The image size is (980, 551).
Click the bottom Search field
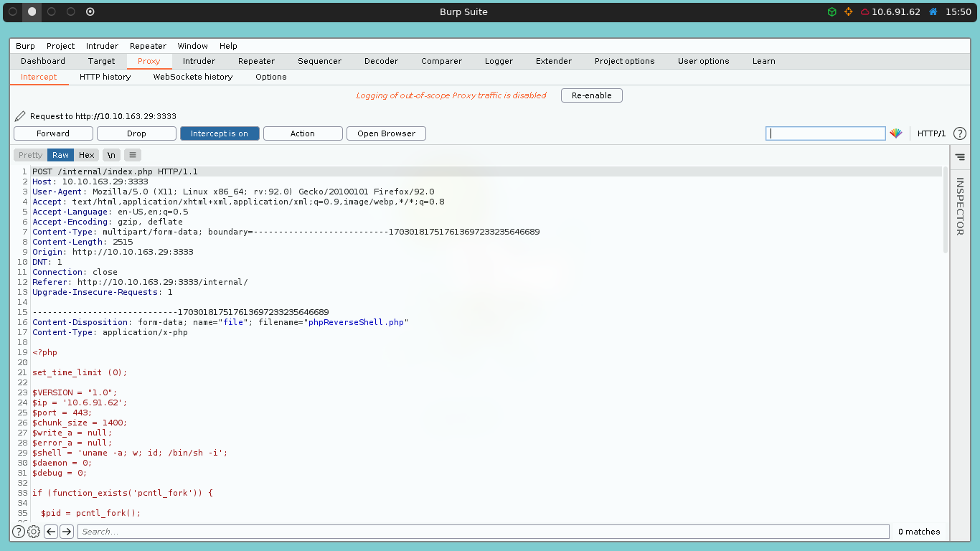[x=483, y=532]
